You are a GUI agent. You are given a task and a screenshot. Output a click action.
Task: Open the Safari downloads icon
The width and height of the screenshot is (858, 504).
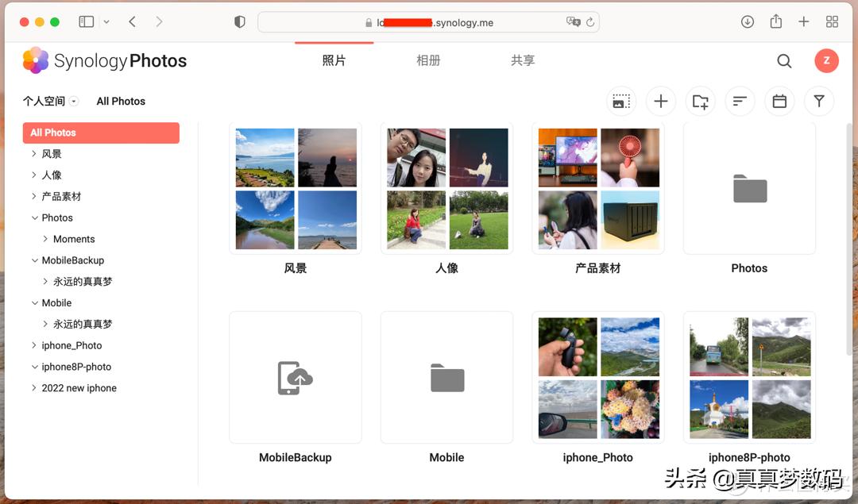747,21
